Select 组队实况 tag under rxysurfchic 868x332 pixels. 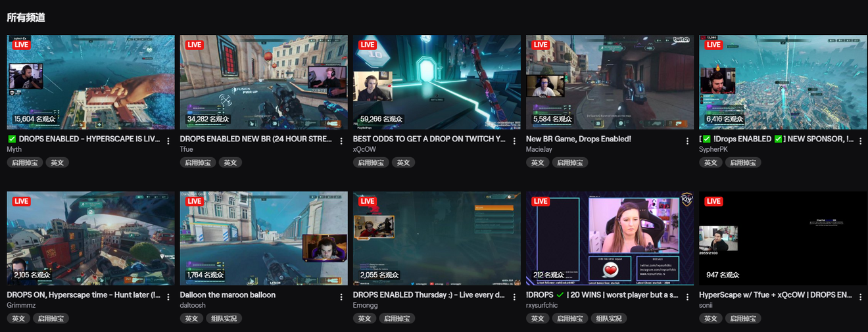(x=609, y=318)
